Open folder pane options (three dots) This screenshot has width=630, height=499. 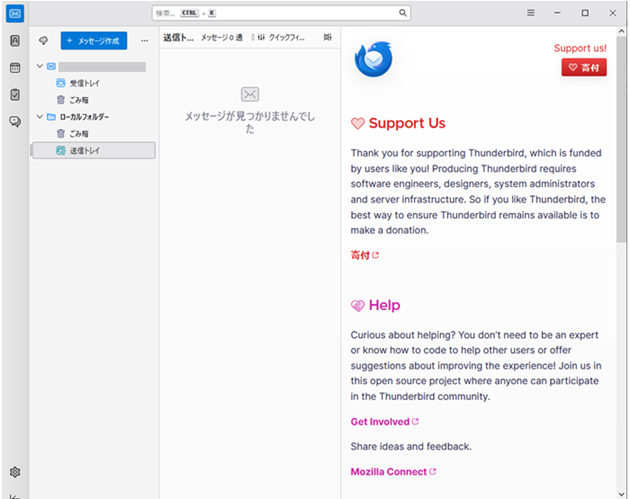click(x=144, y=40)
